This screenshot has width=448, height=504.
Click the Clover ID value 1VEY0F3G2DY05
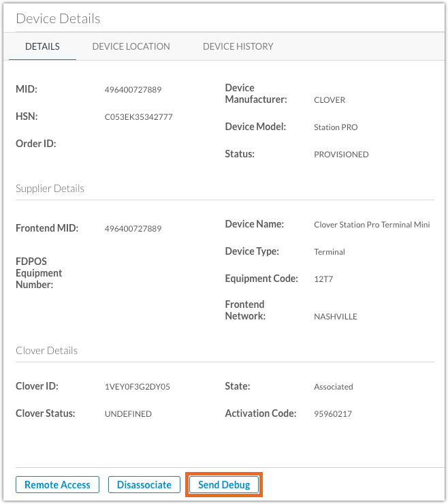coord(138,387)
